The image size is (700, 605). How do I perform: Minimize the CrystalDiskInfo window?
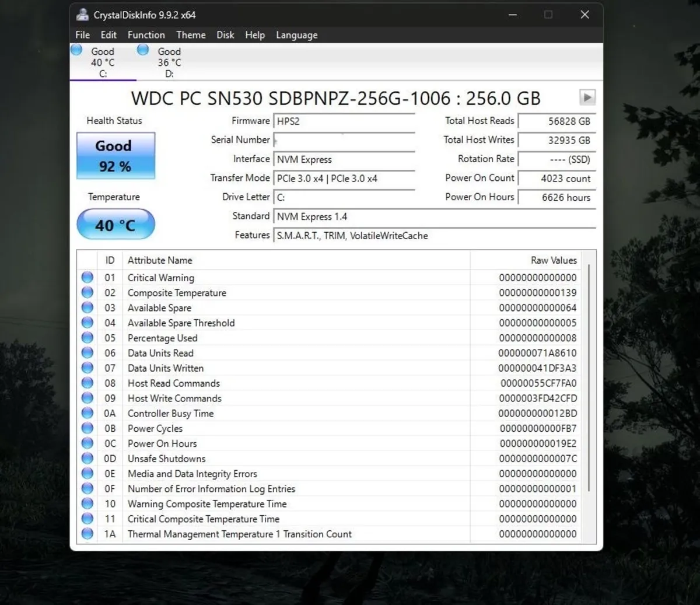click(x=513, y=15)
